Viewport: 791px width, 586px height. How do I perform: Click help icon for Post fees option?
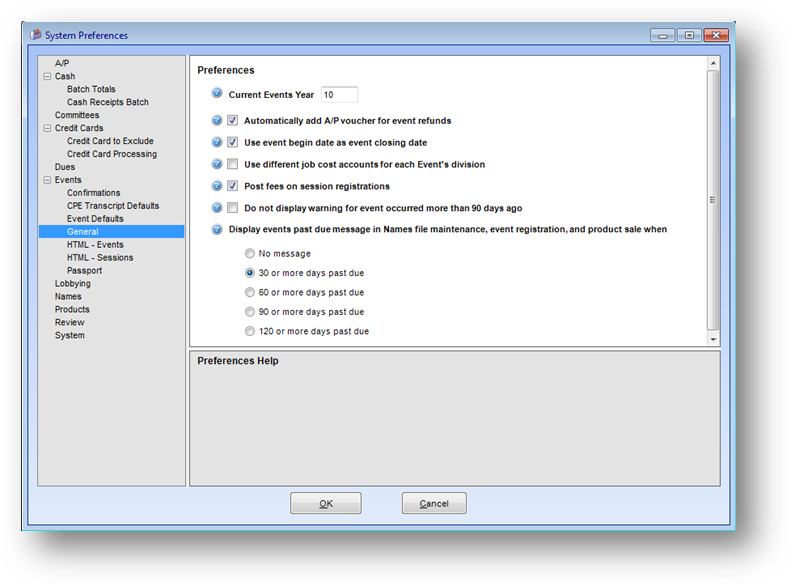(216, 186)
